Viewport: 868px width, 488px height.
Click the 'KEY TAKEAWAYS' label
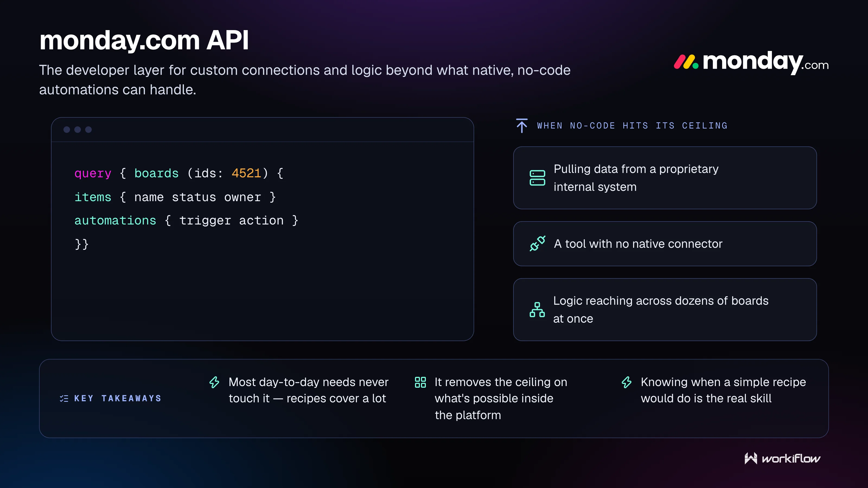click(118, 399)
